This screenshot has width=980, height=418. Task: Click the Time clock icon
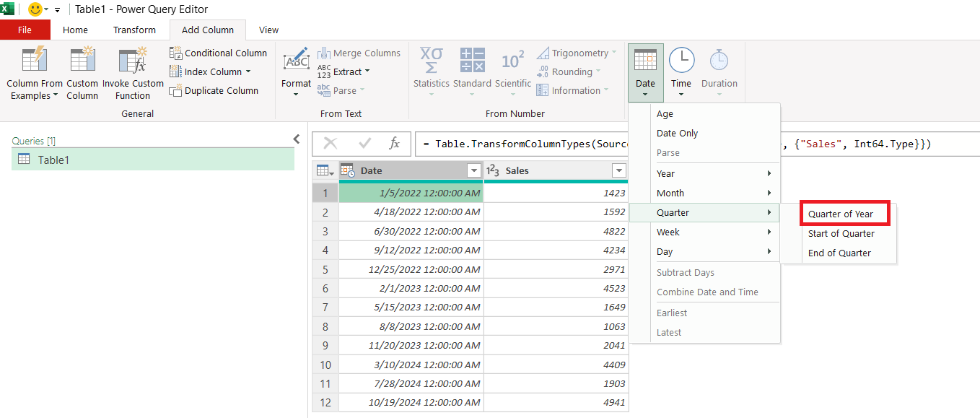click(x=681, y=60)
